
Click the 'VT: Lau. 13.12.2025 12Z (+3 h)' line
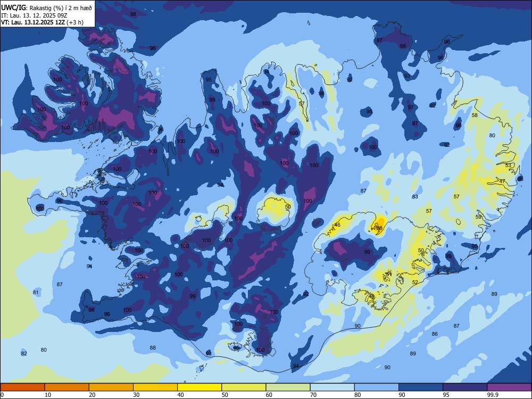coord(42,22)
